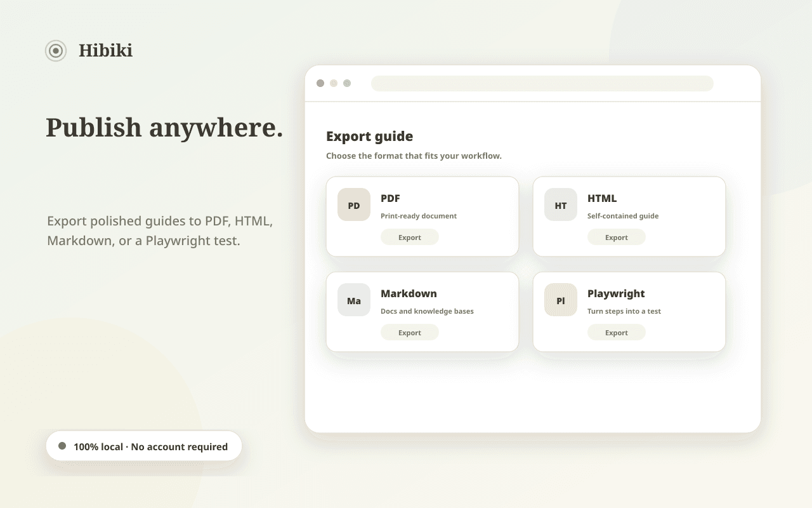Export the guide as Playwright test

tap(617, 332)
